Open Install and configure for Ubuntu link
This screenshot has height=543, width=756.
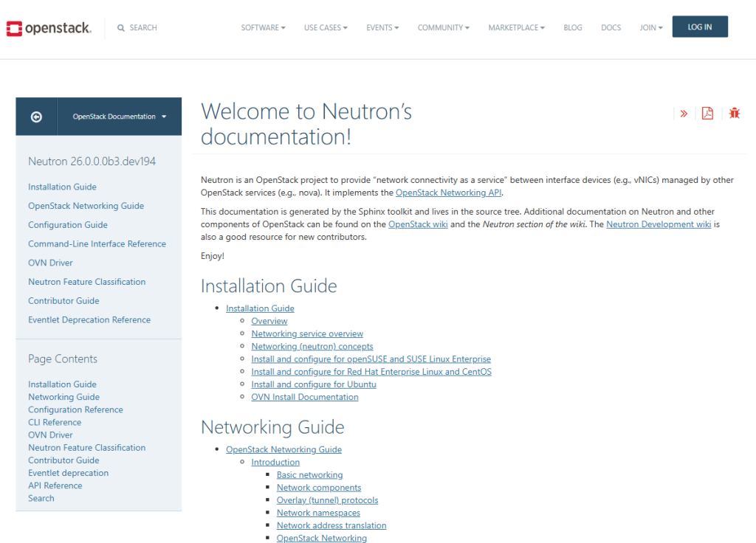(313, 384)
